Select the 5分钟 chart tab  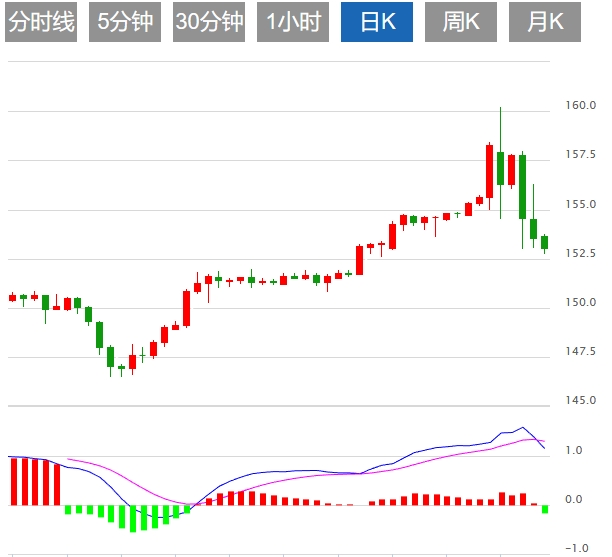tap(126, 22)
